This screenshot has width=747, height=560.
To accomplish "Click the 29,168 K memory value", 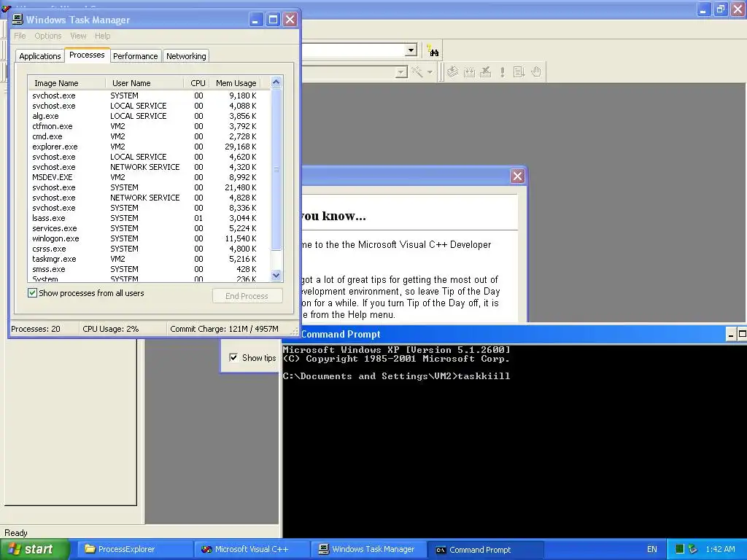I will click(241, 147).
